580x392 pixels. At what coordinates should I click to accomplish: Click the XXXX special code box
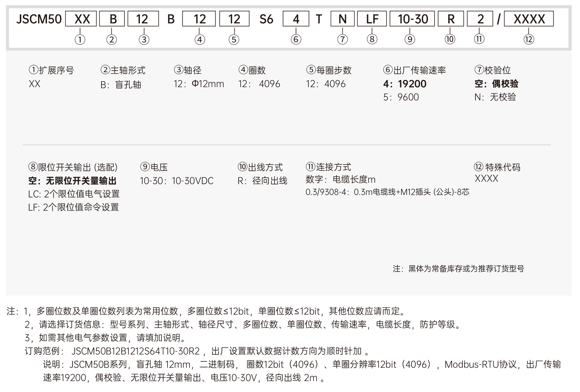529,19
